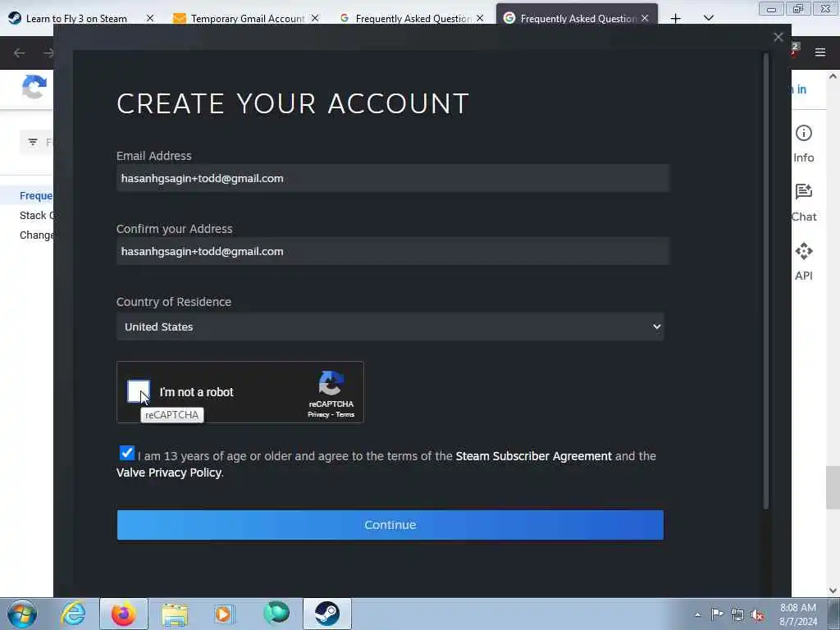Check the I'm not a robot box
Screen dimensions: 840x630
pyautogui.click(x=138, y=391)
